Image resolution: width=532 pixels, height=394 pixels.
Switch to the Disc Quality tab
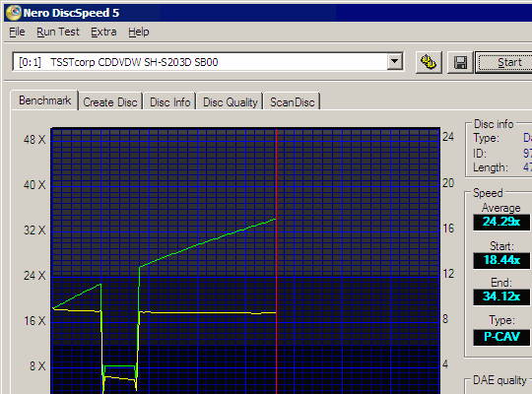pos(230,102)
